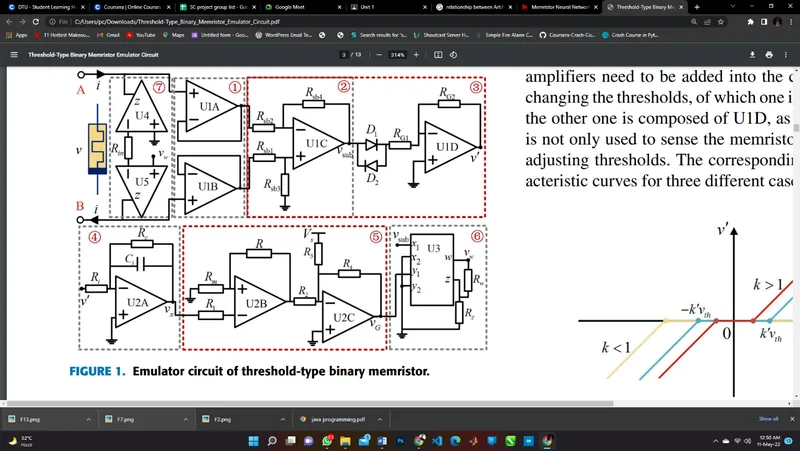800x451 pixels.
Task: Open File Explorer from taskbar
Action: (x=345, y=441)
